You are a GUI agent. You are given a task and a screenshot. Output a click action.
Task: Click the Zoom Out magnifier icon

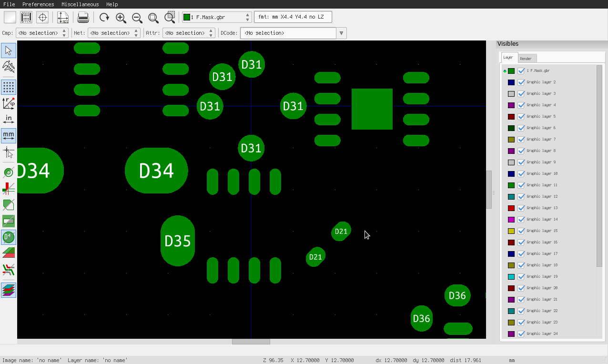pyautogui.click(x=137, y=18)
